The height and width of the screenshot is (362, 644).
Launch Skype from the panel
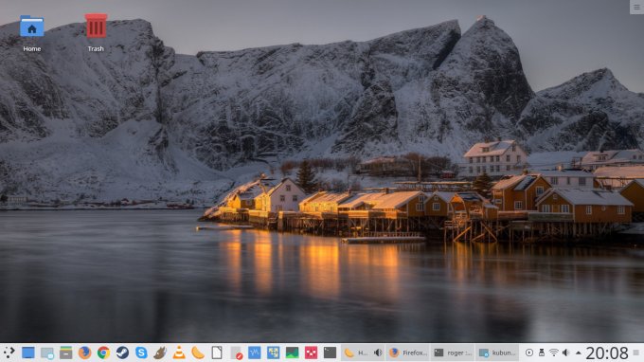tap(141, 353)
